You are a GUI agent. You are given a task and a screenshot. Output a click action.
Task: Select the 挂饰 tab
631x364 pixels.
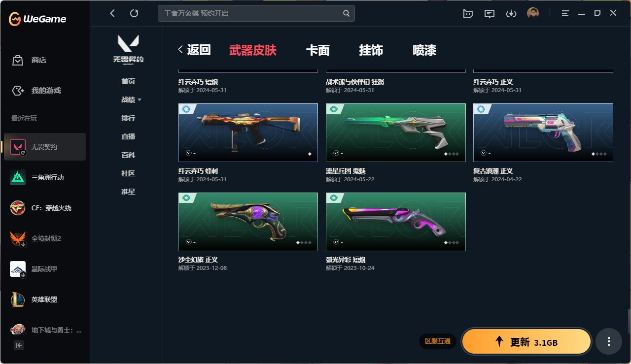pos(371,50)
